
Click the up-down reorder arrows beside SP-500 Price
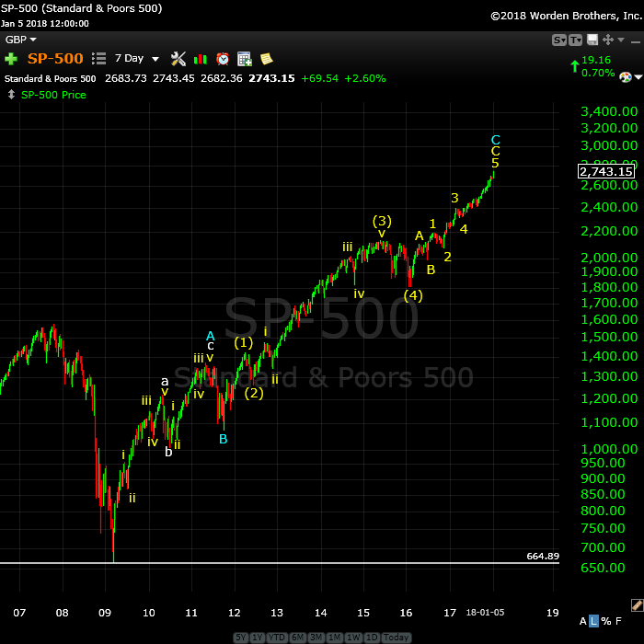coord(11,95)
